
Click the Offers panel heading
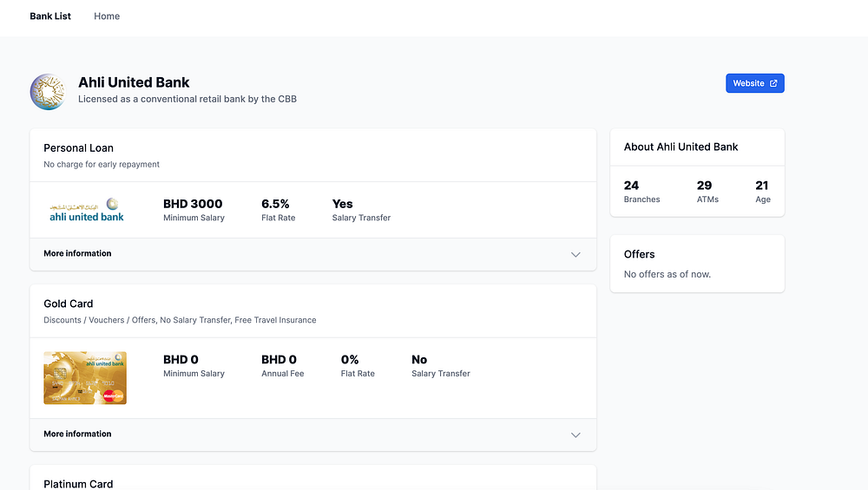640,254
